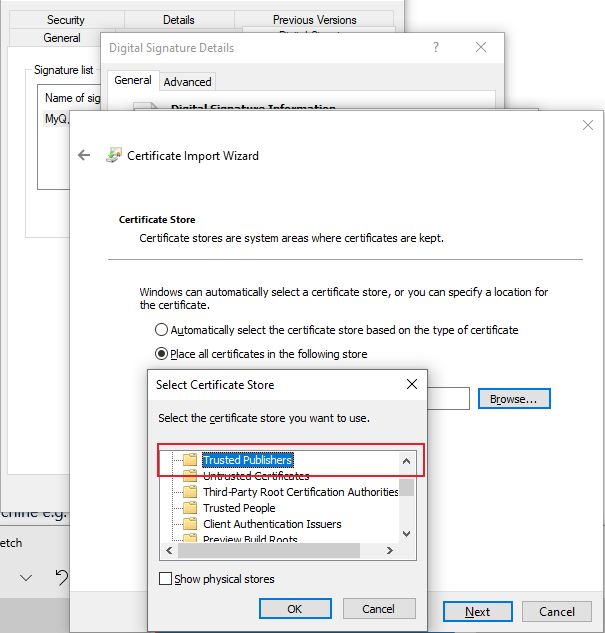This screenshot has width=605, height=633.
Task: Click left arrow of horizontal scrollbar
Action: coord(169,551)
